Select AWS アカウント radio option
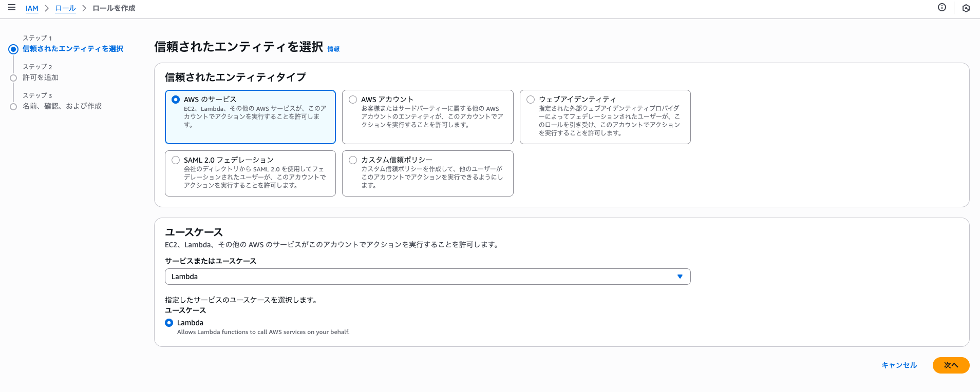 click(x=353, y=100)
